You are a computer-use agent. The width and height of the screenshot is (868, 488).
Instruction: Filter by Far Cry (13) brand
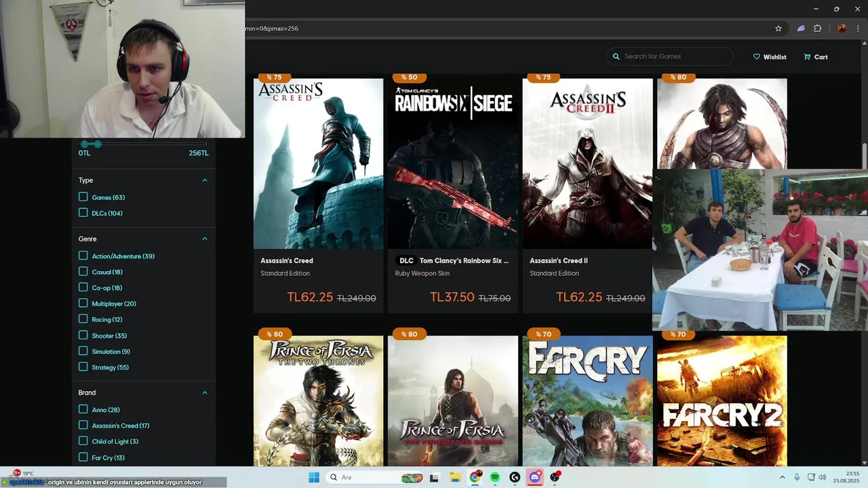point(83,457)
